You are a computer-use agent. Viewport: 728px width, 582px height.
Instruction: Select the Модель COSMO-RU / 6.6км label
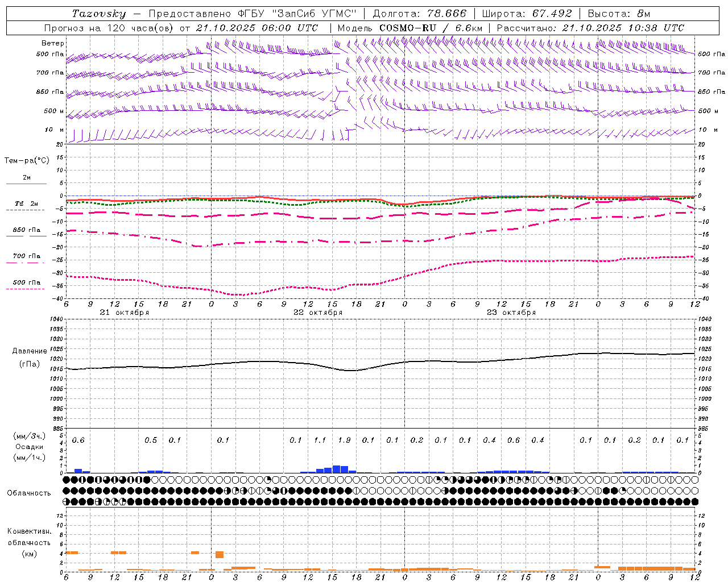click(x=409, y=28)
